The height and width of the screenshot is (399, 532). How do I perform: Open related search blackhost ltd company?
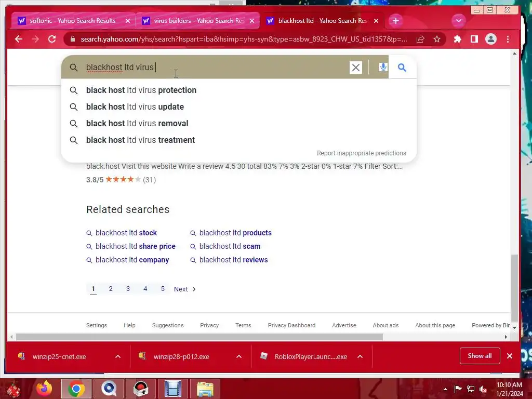(132, 260)
